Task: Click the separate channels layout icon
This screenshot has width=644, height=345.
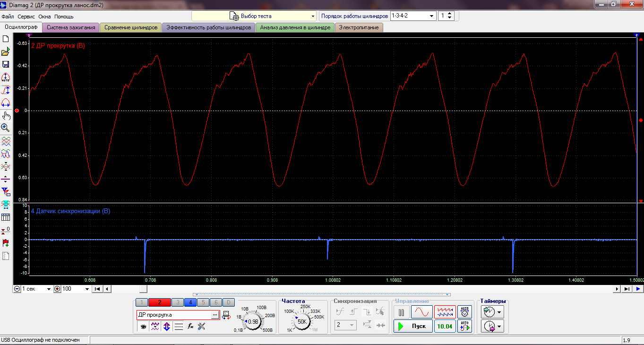Action: [x=6, y=141]
